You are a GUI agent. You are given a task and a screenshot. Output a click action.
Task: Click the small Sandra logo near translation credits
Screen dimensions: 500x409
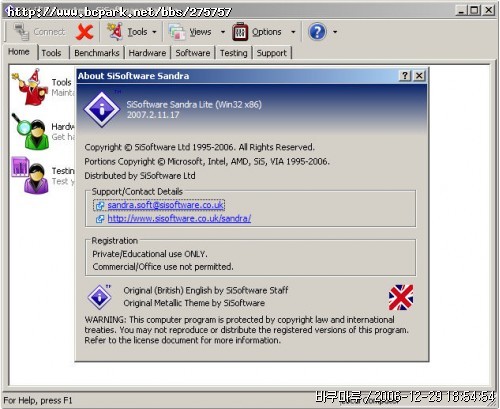tap(99, 296)
